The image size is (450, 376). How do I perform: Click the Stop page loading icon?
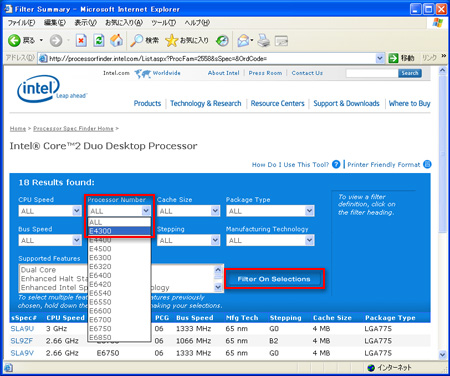click(x=81, y=41)
